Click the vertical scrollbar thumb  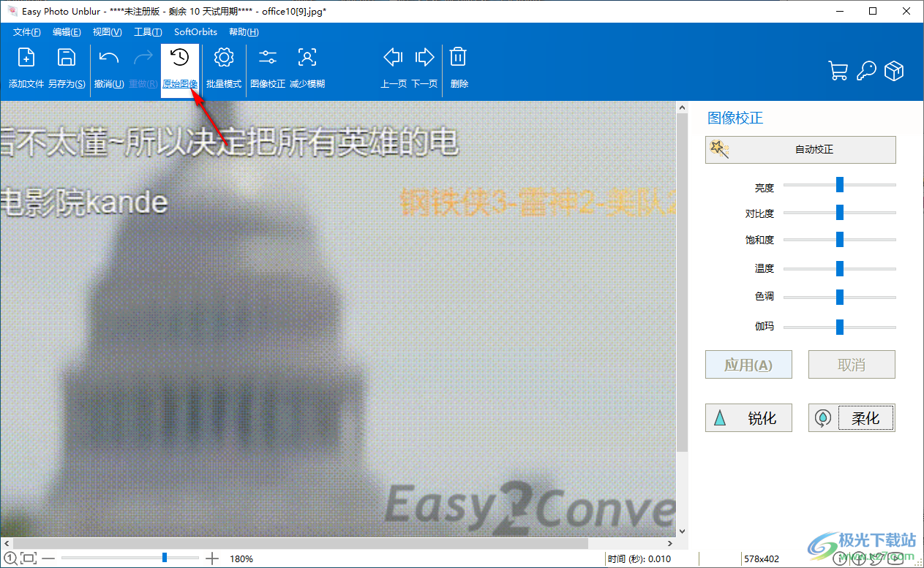pyautogui.click(x=682, y=282)
